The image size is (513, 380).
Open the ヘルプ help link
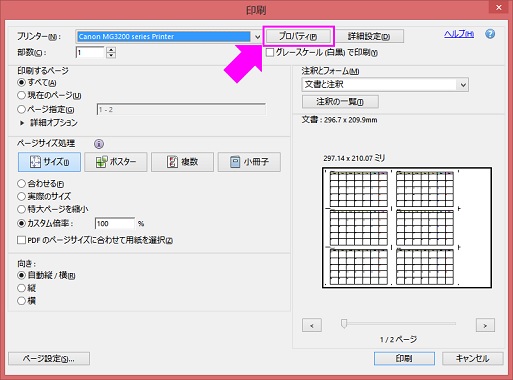[x=459, y=34]
